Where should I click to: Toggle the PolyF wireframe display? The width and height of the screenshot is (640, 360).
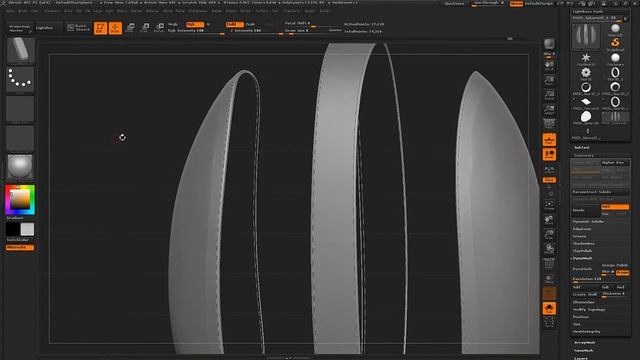(x=549, y=264)
